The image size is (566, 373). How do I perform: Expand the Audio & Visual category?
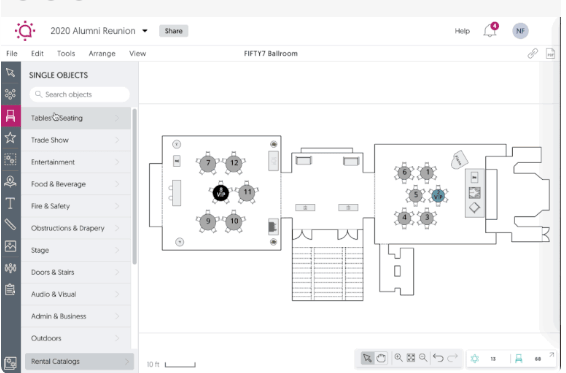[x=76, y=294]
